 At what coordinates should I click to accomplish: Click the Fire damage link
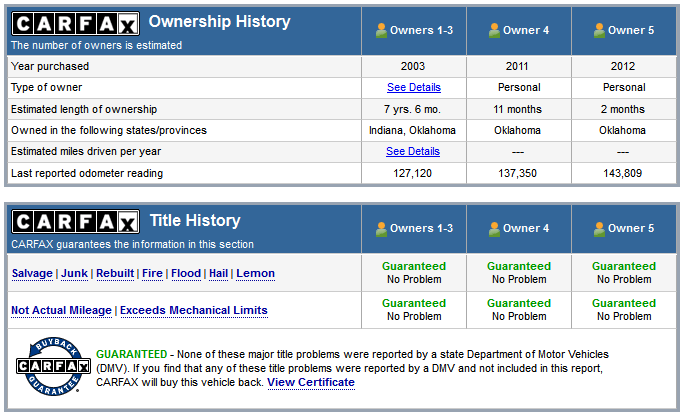[153, 273]
